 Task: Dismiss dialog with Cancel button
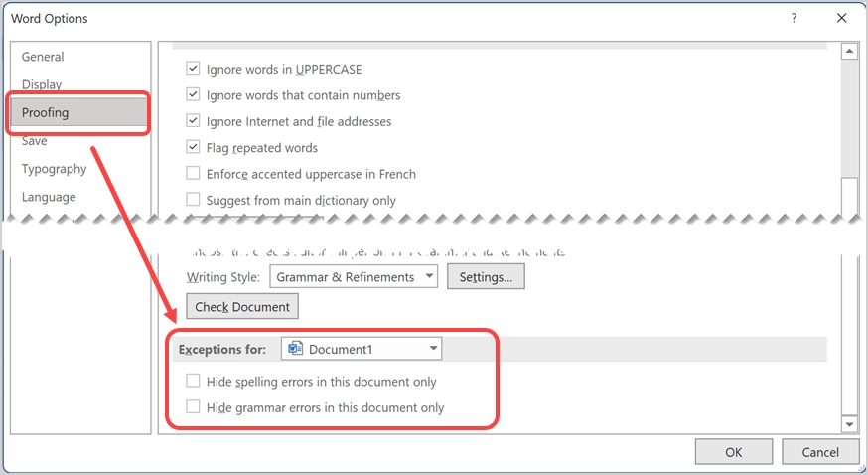click(x=820, y=452)
